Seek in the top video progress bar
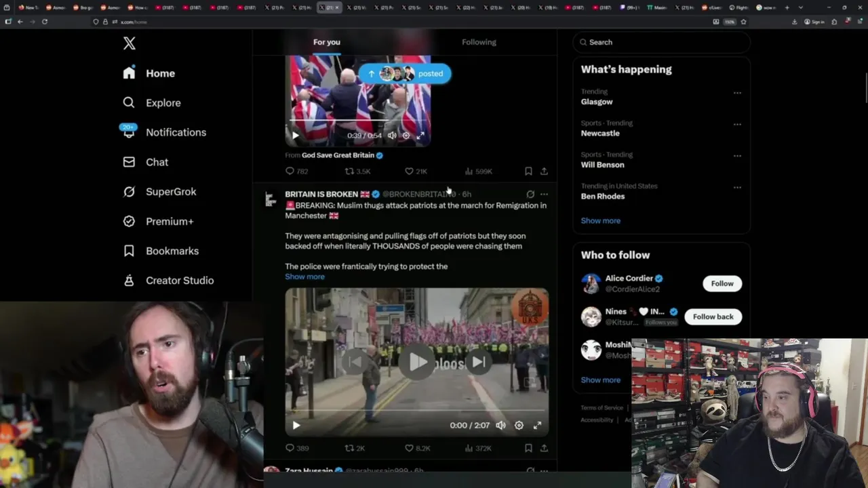The image size is (868, 488). tap(359, 121)
